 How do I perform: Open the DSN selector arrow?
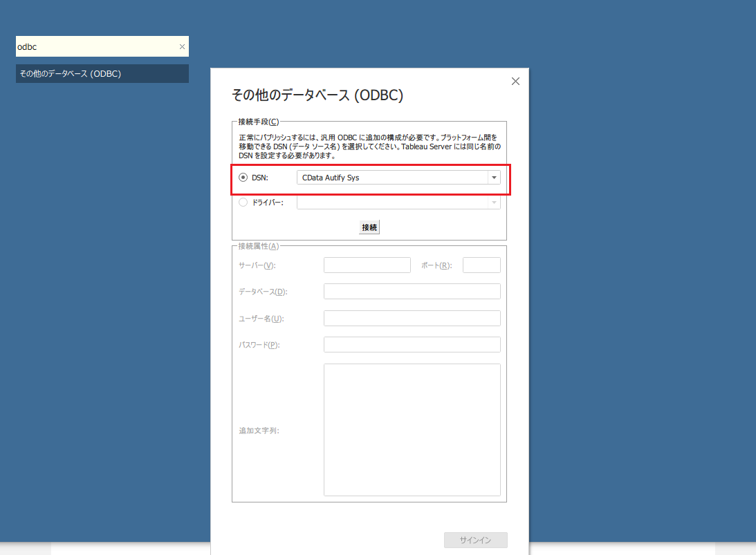click(494, 177)
